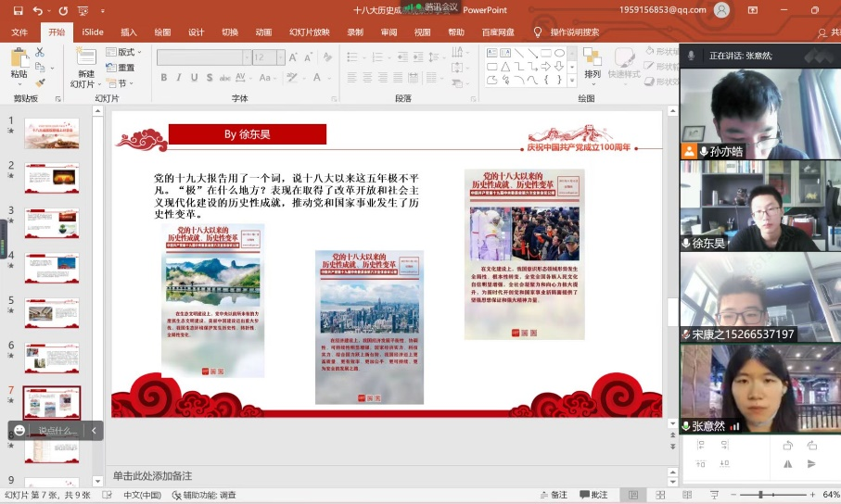Expand the shapes gallery more arrow
This screenshot has width=841, height=504.
572,80
